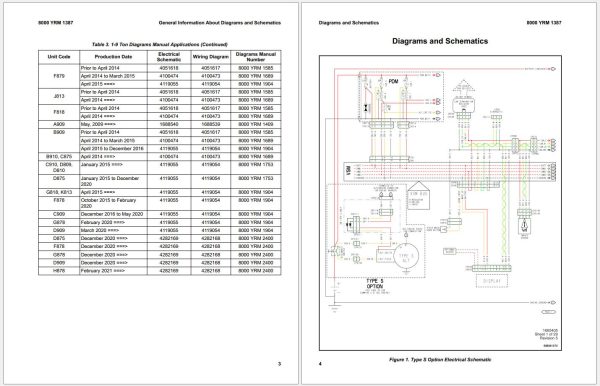Click the 'PDM' label in the schematic
Viewport: 600px width, 386px height.
(393, 81)
